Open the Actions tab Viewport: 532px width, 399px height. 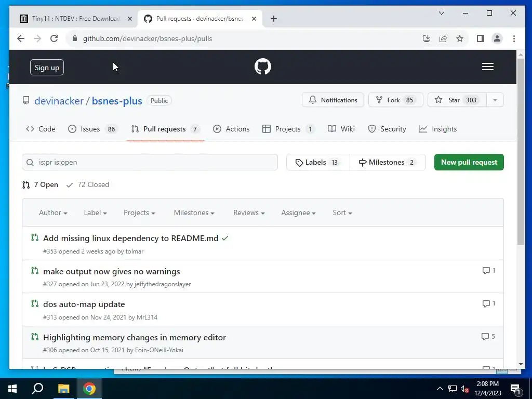tap(231, 129)
